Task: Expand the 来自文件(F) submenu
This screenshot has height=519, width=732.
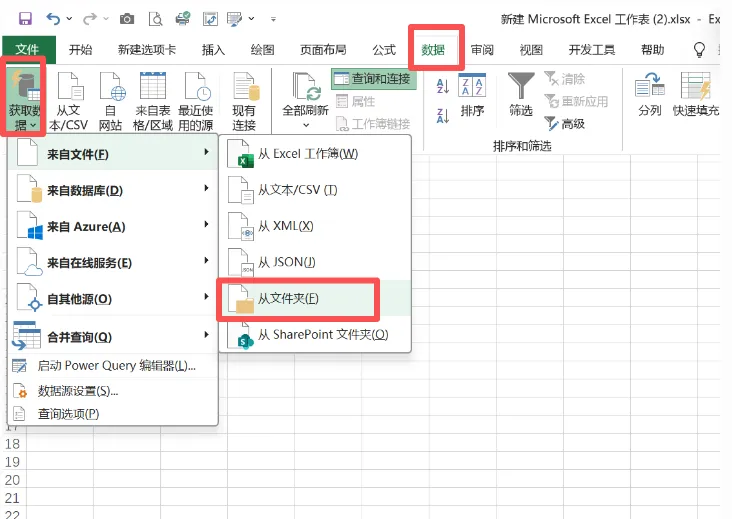Action: tap(113, 154)
